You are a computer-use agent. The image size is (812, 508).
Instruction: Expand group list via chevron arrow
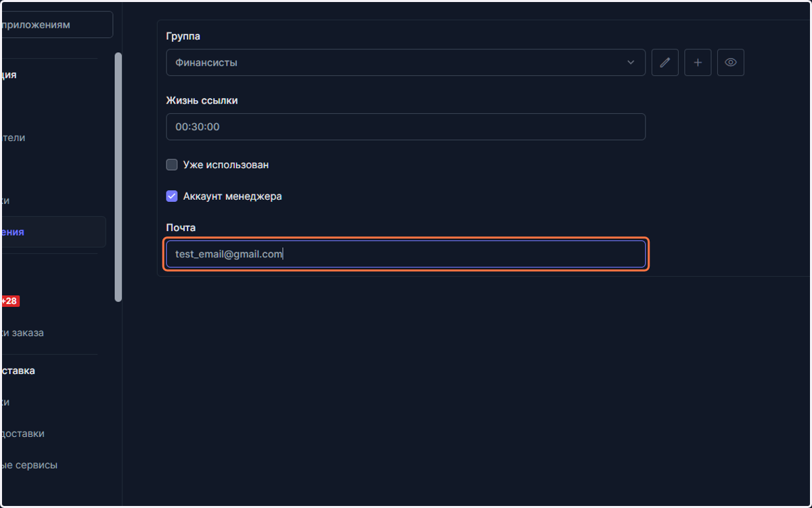pyautogui.click(x=631, y=62)
